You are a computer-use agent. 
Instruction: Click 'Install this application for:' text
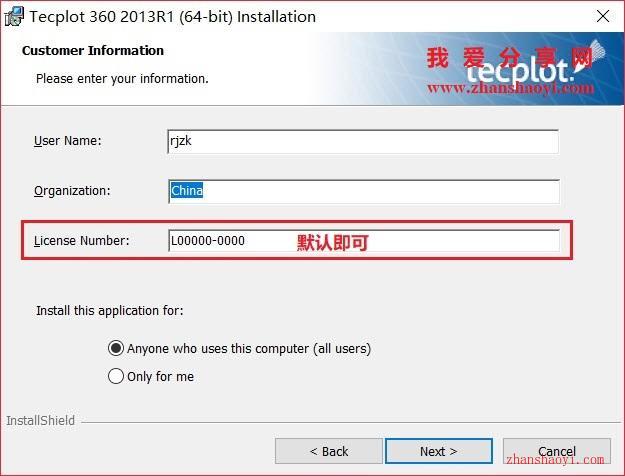pyautogui.click(x=110, y=311)
